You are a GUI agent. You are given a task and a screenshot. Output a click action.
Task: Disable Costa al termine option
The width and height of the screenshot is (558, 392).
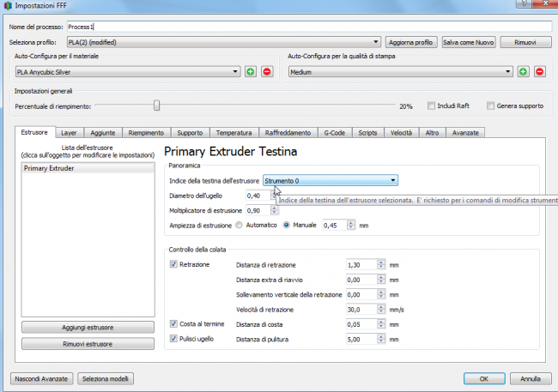click(x=173, y=325)
